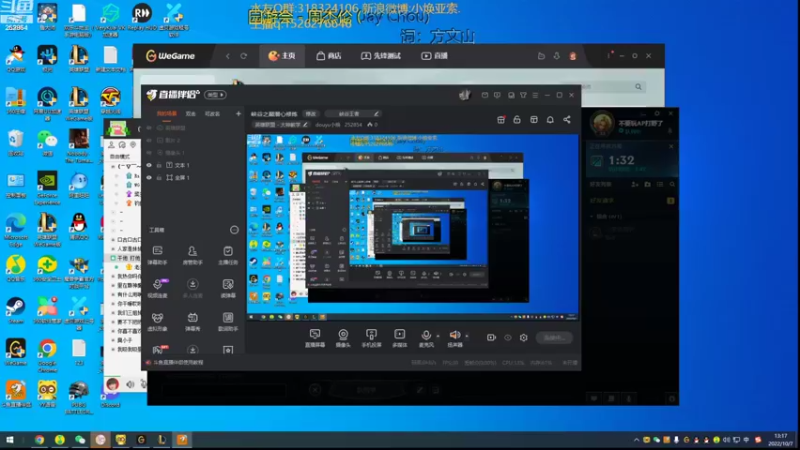Add a 直播屏幕 screen capture source
Viewport: 800px width, 450px height.
point(315,338)
